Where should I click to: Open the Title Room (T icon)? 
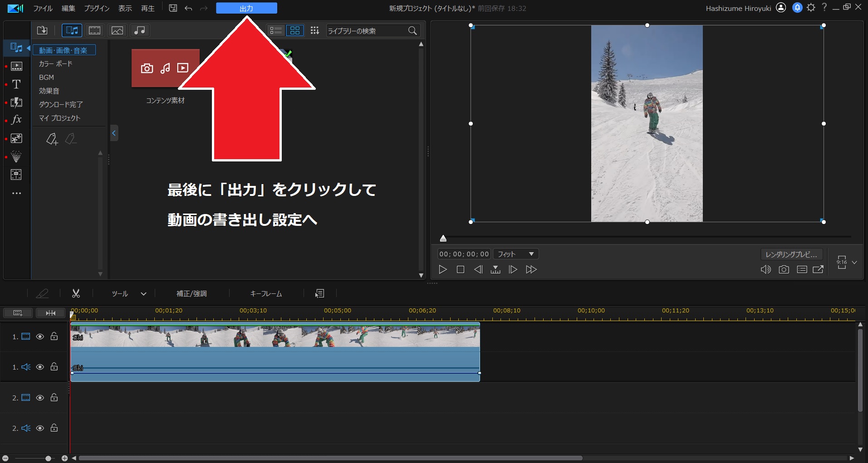coord(16,84)
